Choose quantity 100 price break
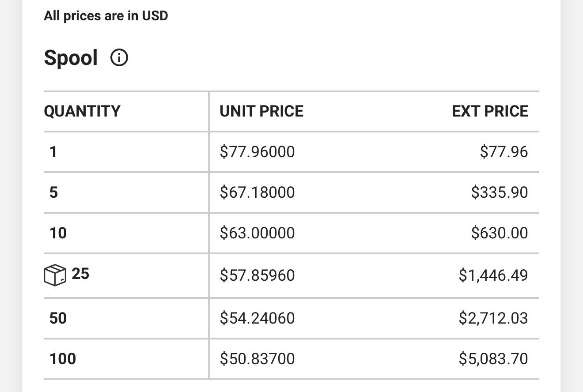This screenshot has height=392, width=583. point(63,358)
